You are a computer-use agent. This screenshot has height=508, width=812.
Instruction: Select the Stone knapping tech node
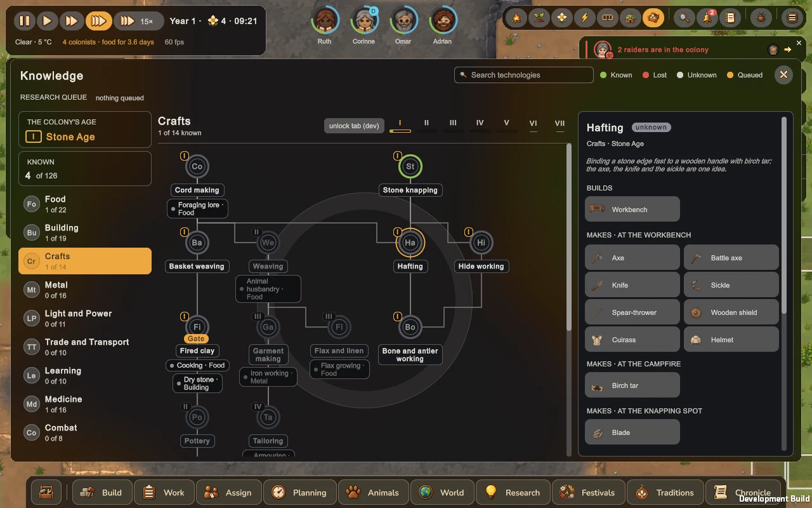pos(410,166)
